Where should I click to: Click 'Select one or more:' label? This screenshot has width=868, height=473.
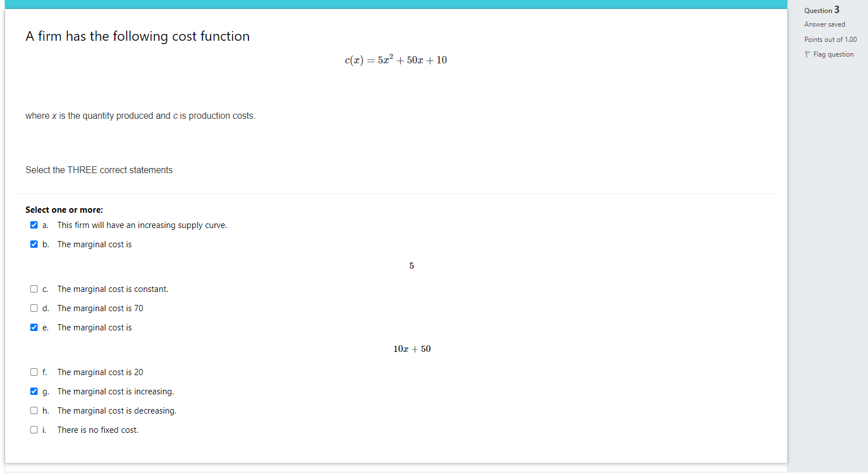click(64, 210)
